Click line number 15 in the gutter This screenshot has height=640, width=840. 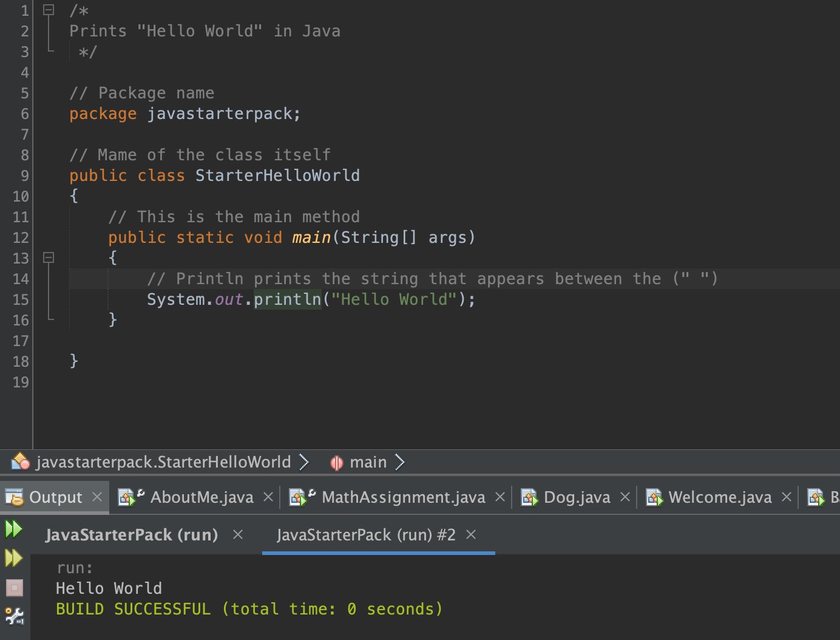tap(21, 299)
